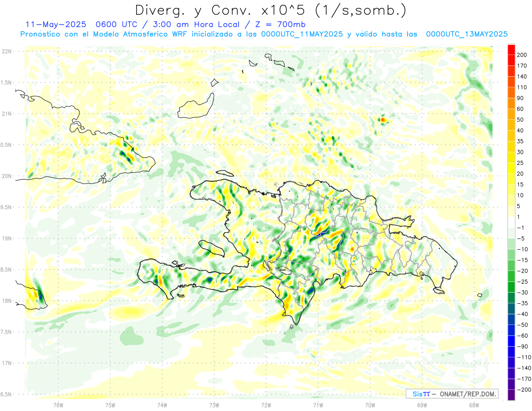Click the positive 35 legend value
Screen dimensions: 532x411
coord(521,141)
